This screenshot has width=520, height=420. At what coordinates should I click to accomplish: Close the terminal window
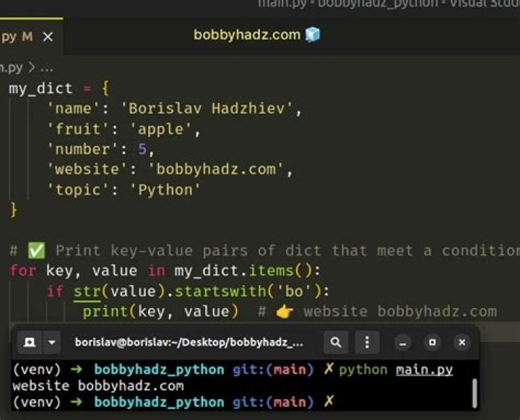(460, 342)
